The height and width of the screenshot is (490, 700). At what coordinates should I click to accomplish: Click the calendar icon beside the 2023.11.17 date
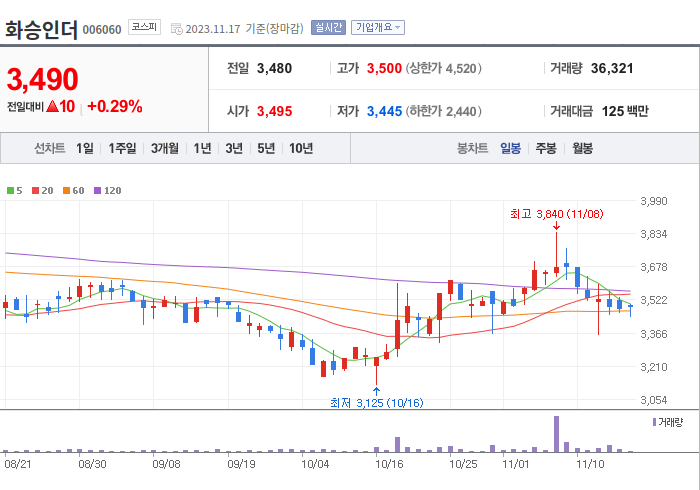177,29
